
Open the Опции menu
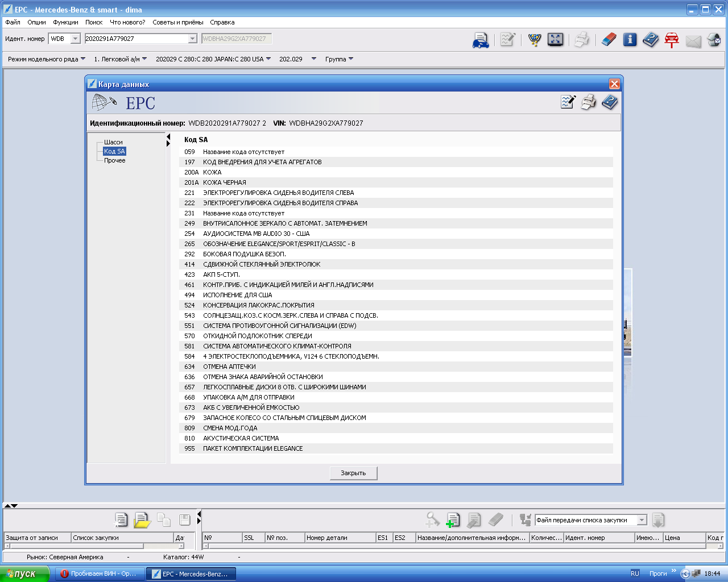pos(36,22)
